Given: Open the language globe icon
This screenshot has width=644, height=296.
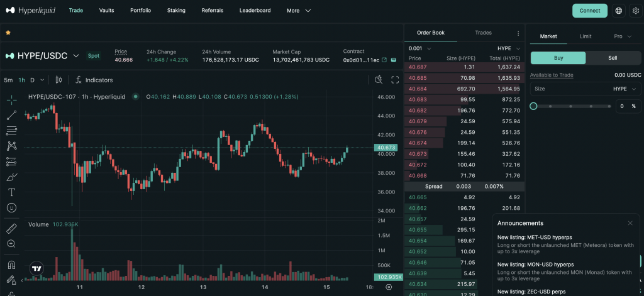Looking at the screenshot, I should (618, 11).
